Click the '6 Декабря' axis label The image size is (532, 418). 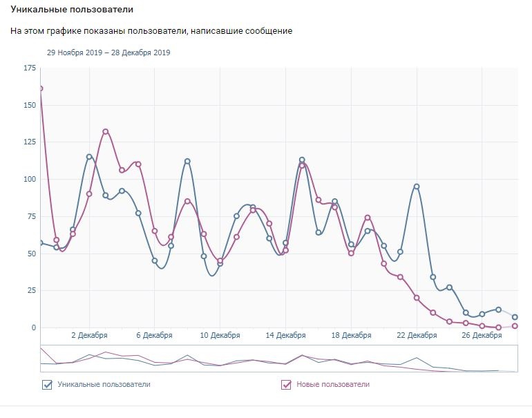154,336
